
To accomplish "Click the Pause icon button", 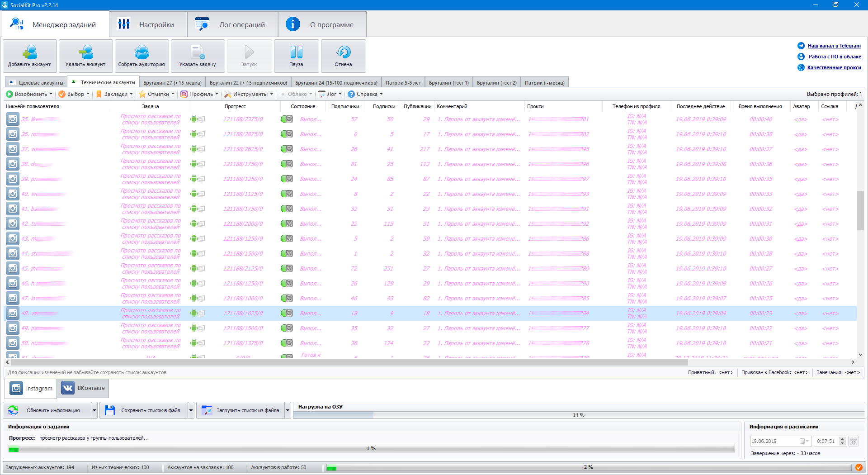I will (x=297, y=56).
